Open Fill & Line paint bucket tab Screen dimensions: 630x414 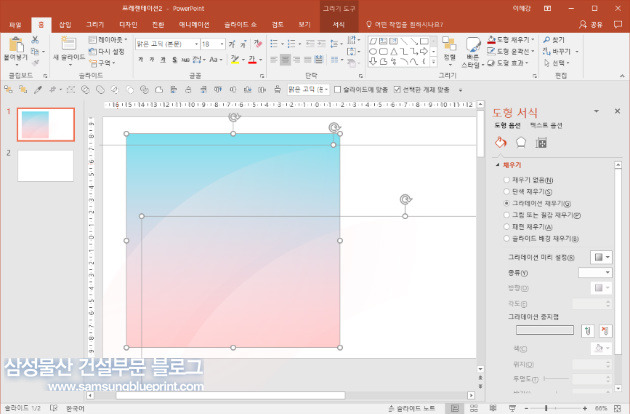tap(501, 142)
